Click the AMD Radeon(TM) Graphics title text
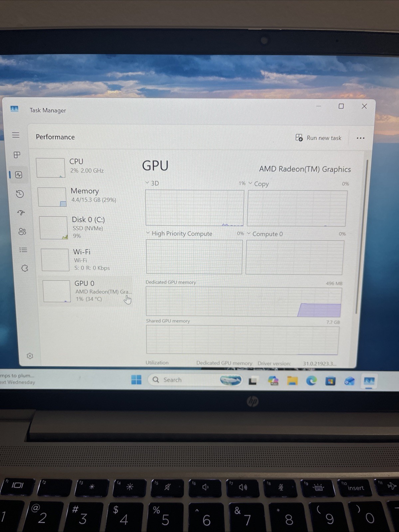 [x=305, y=169]
